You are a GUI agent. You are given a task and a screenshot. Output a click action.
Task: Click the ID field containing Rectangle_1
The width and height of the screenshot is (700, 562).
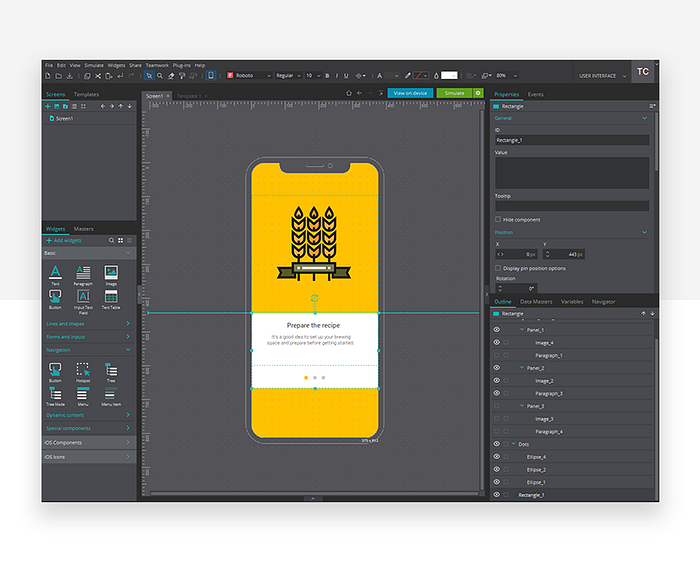click(x=571, y=140)
